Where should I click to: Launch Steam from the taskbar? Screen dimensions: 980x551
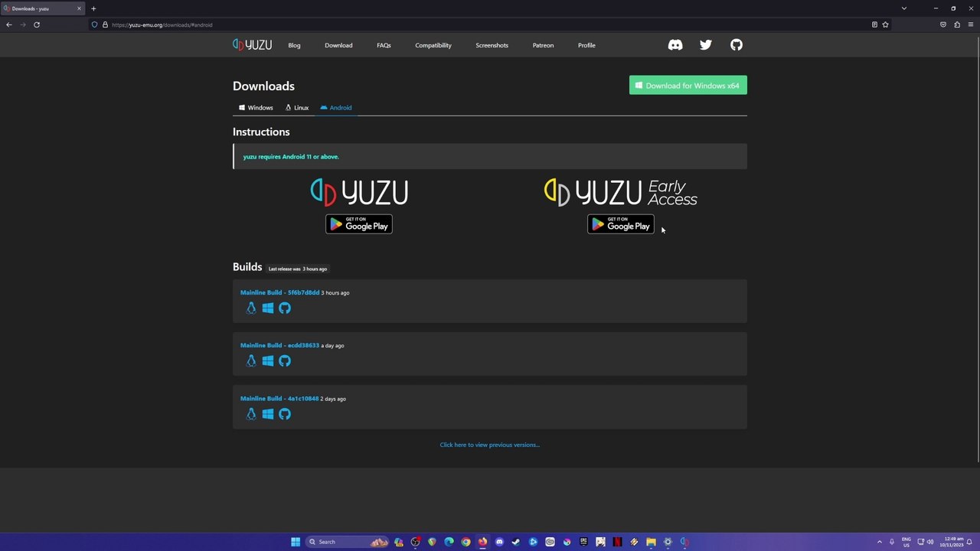click(516, 542)
